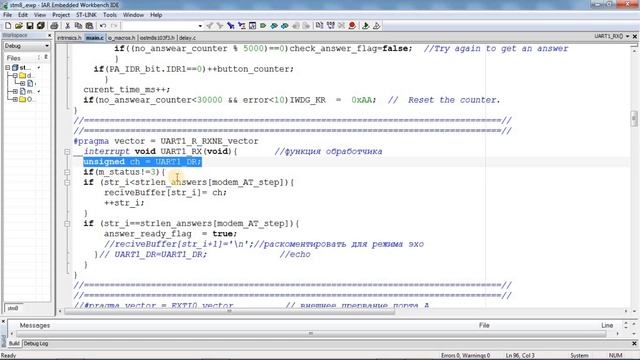Click the Copy toolbar icon

78,26
